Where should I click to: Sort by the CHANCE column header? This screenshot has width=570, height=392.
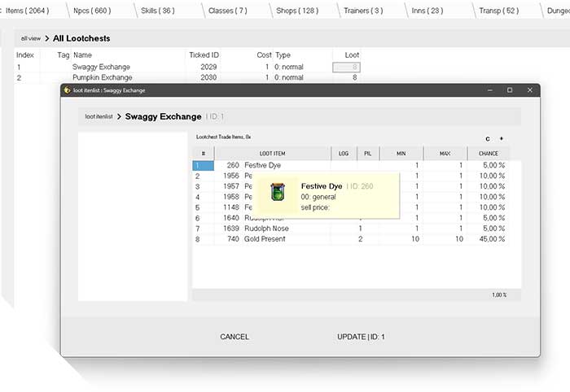pyautogui.click(x=489, y=153)
